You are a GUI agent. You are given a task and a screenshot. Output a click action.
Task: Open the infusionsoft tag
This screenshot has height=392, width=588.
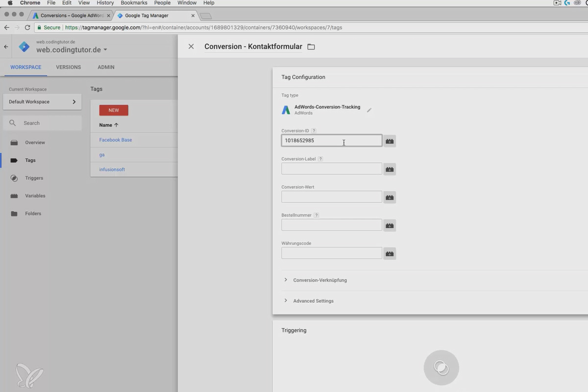point(112,170)
